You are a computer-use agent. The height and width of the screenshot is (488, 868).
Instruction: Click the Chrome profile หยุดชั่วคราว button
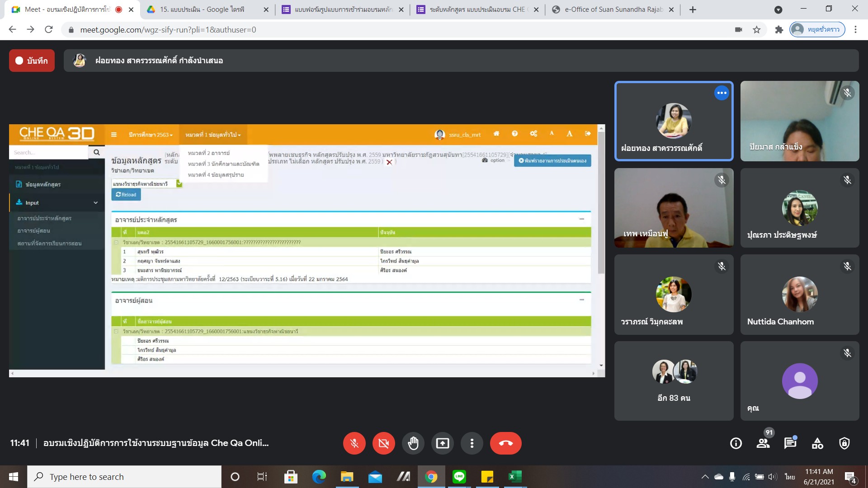point(817,29)
